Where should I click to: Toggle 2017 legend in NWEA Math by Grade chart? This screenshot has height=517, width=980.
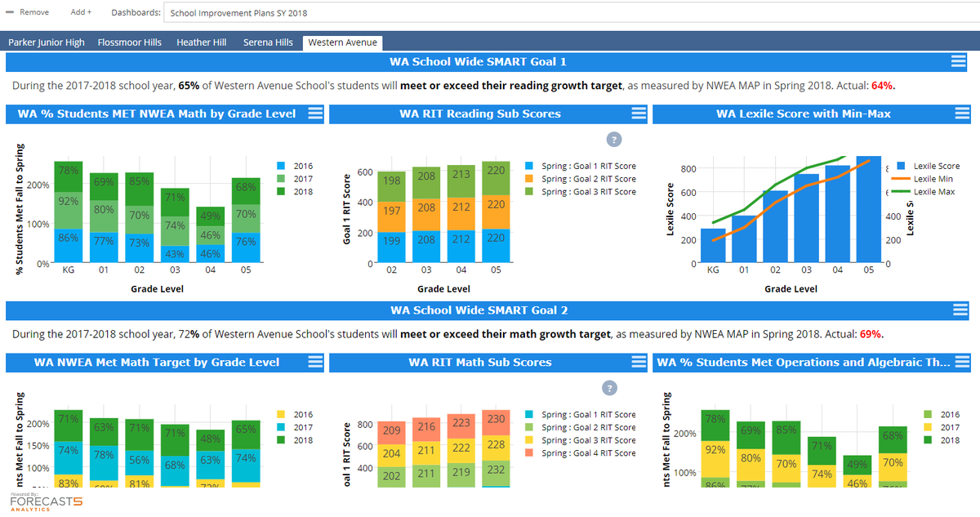coord(295,179)
